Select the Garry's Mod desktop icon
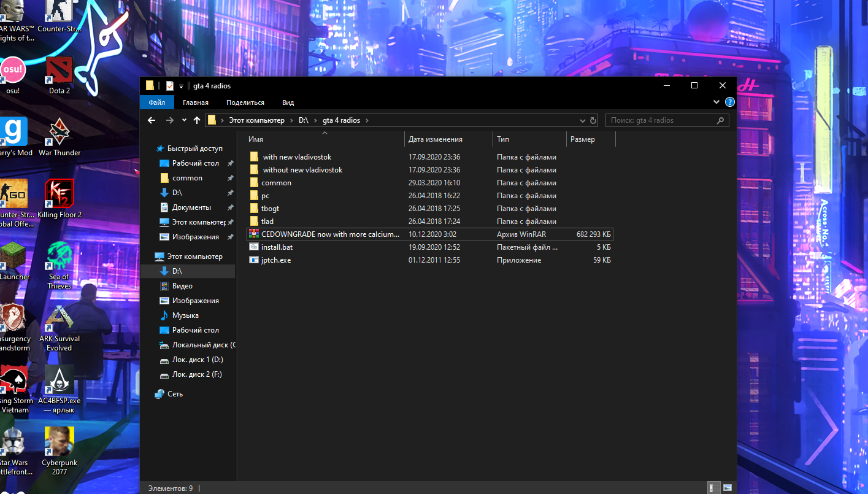 pos(13,136)
